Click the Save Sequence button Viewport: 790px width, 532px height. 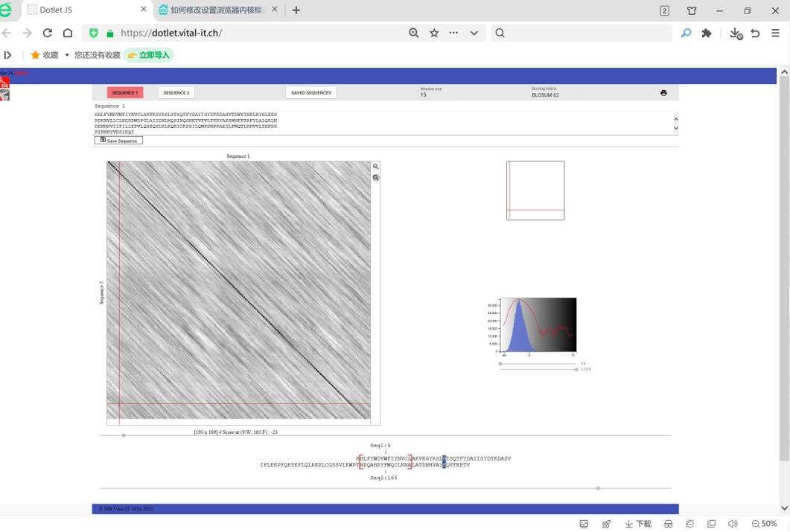point(118,141)
